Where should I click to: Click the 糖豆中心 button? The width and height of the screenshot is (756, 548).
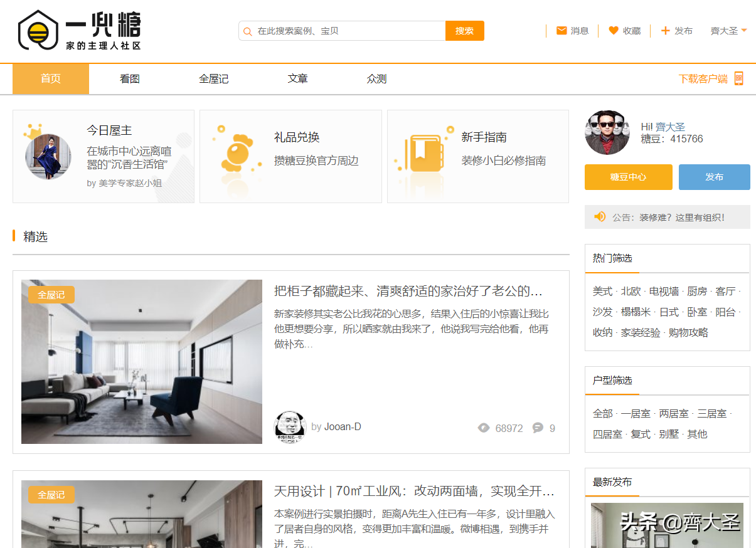629,177
